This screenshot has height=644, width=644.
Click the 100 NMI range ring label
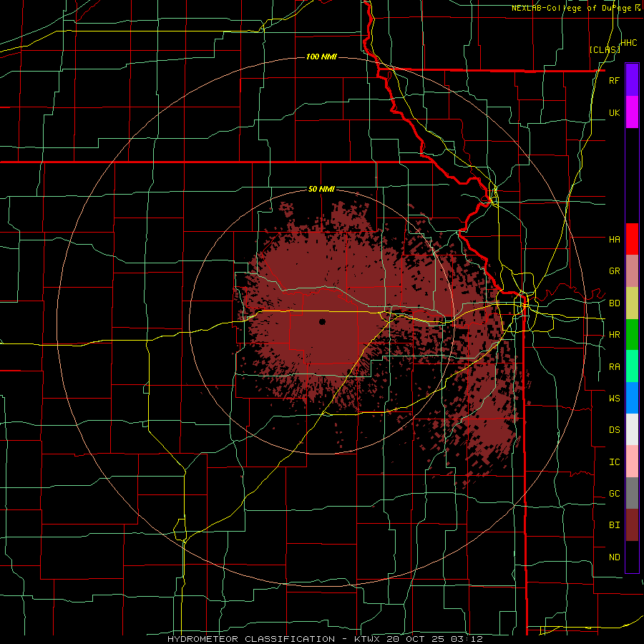coord(321,57)
